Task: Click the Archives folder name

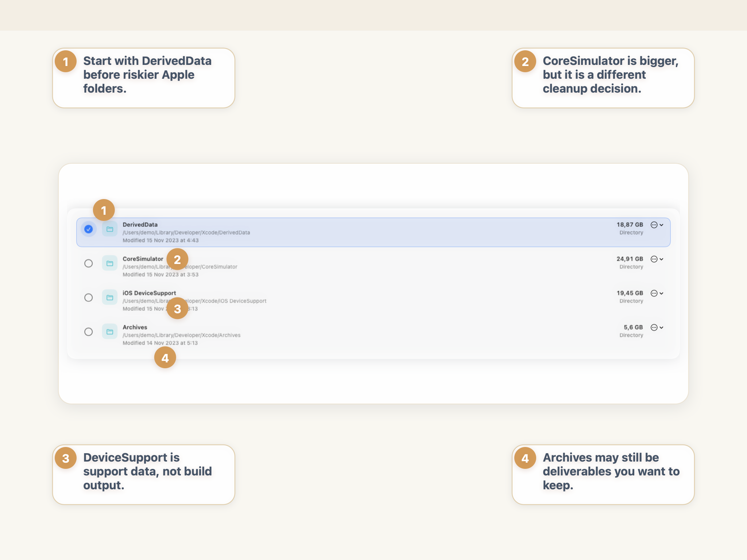Action: (135, 327)
